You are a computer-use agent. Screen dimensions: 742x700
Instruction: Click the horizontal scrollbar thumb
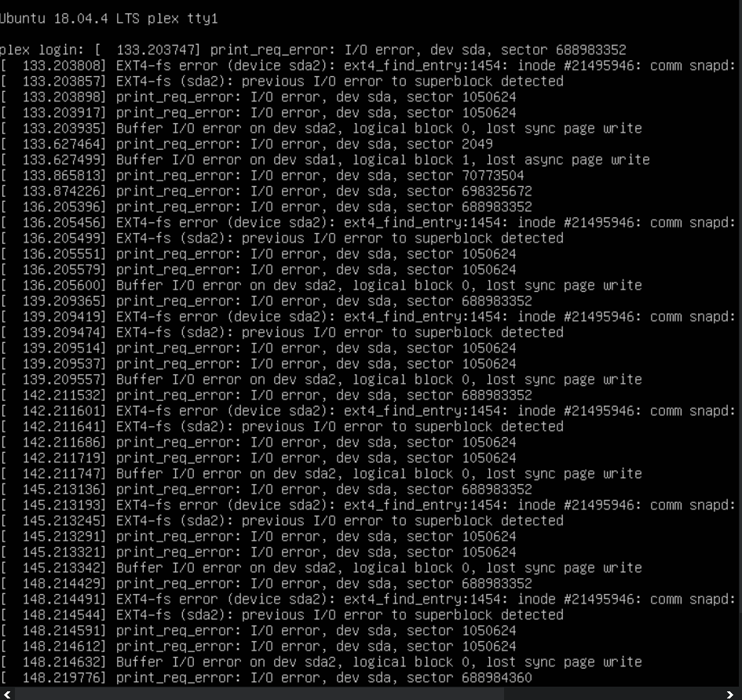click(x=259, y=695)
